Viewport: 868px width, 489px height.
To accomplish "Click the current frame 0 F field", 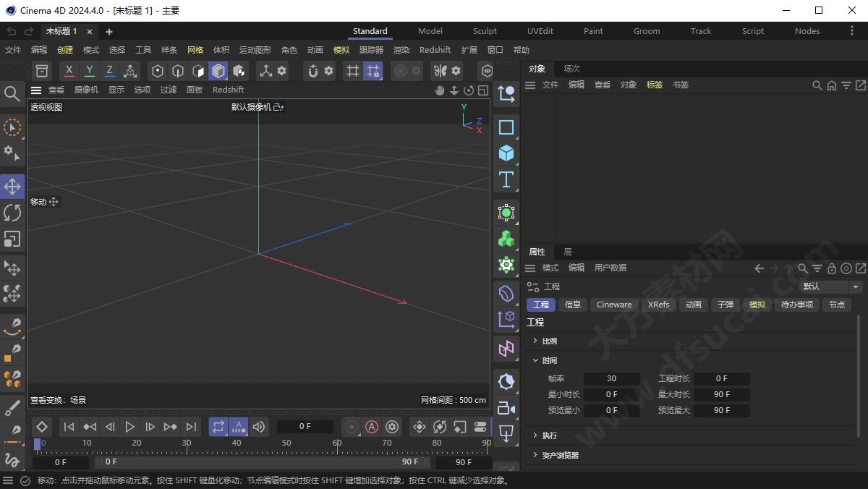I will point(305,426).
